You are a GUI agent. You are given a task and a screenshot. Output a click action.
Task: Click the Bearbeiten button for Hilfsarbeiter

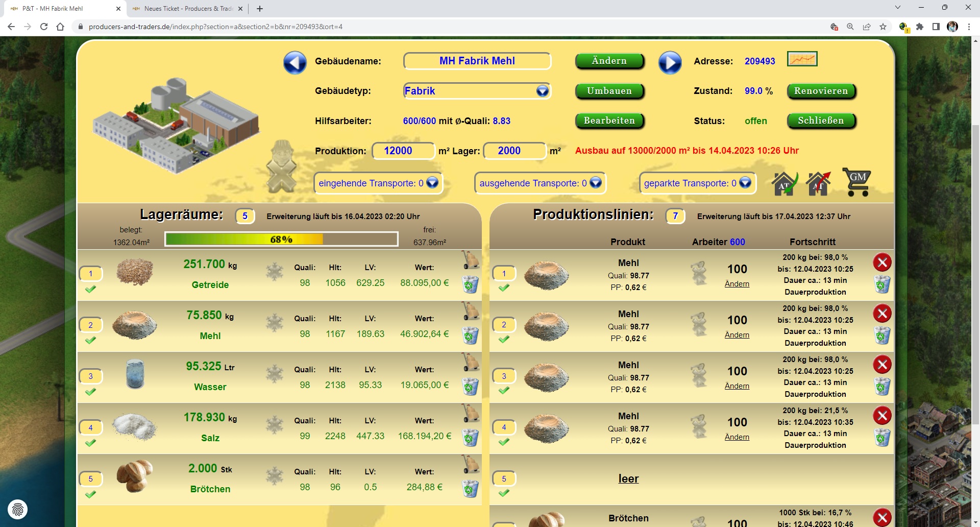[x=609, y=121]
